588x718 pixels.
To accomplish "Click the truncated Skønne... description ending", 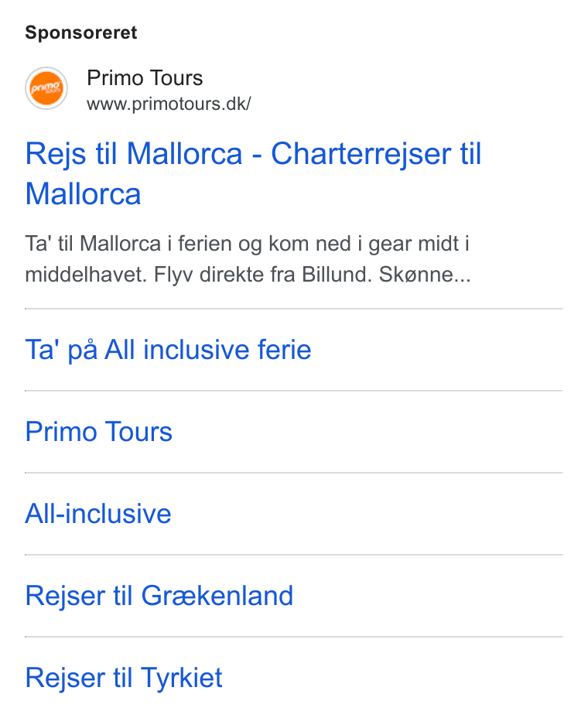I will [425, 275].
